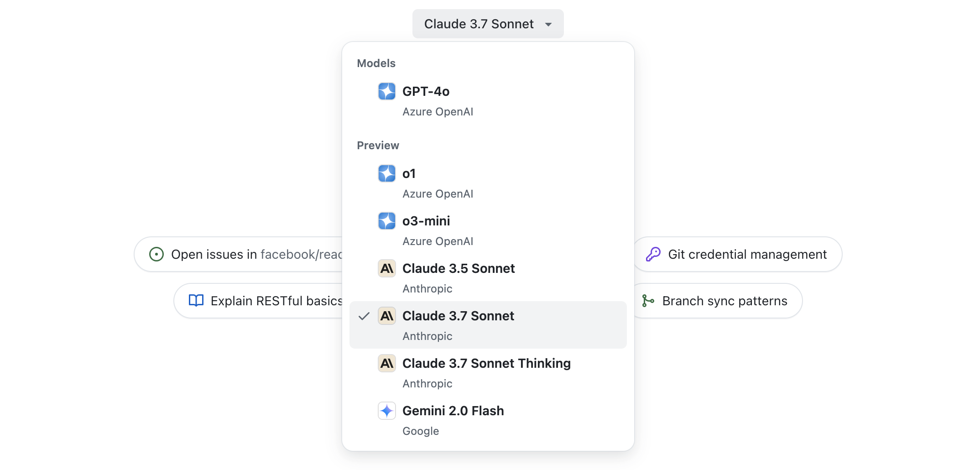Click the Models section heading
Image resolution: width=980 pixels, height=470 pixels.
tap(376, 63)
